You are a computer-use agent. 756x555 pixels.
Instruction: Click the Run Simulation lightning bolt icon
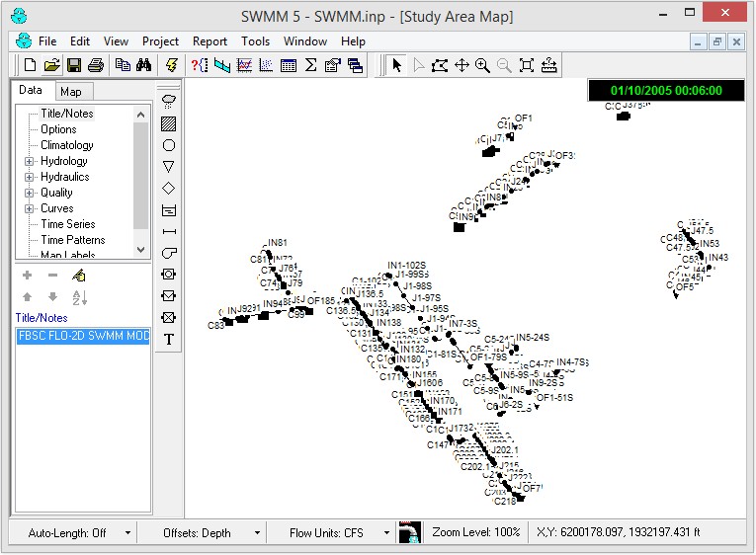(172, 65)
